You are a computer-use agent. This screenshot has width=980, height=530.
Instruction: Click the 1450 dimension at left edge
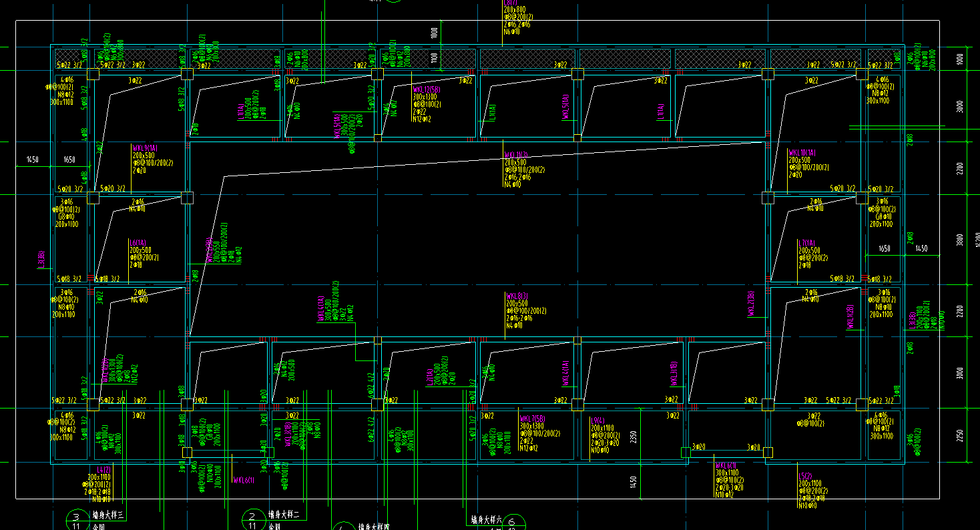pyautogui.click(x=33, y=160)
